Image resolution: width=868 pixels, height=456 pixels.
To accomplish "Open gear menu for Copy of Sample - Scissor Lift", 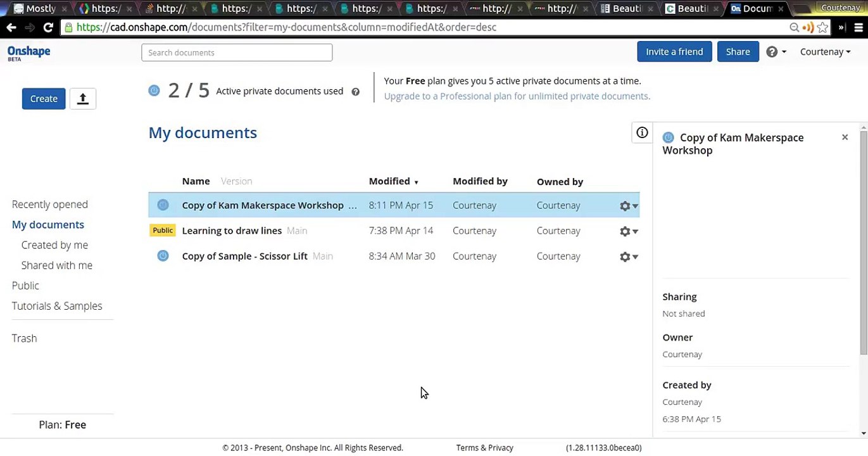I will 629,256.
